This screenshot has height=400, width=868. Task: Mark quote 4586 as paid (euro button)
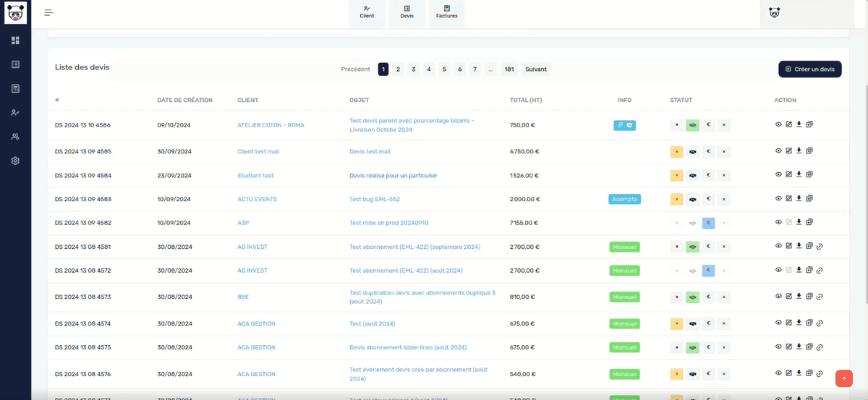709,125
